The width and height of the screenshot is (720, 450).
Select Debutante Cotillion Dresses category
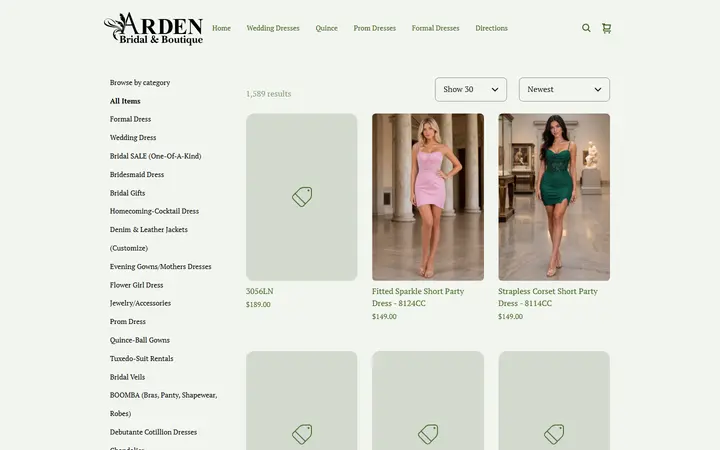point(153,432)
